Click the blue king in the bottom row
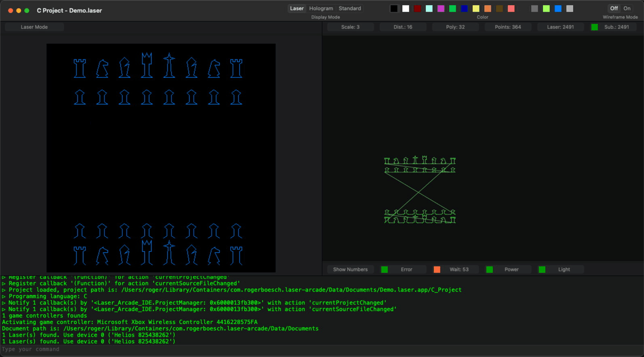 tap(169, 253)
